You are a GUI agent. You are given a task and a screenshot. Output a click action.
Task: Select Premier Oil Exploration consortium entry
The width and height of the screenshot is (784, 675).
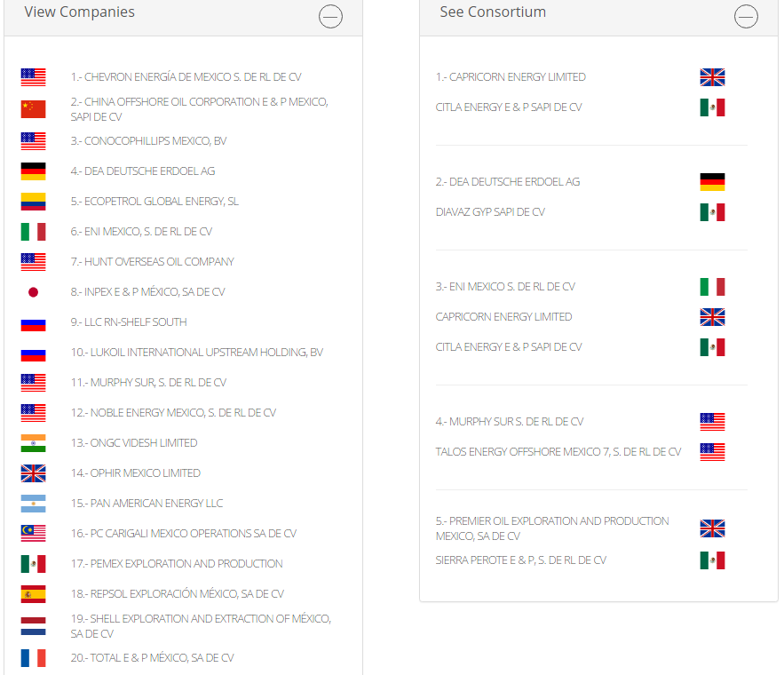click(552, 528)
